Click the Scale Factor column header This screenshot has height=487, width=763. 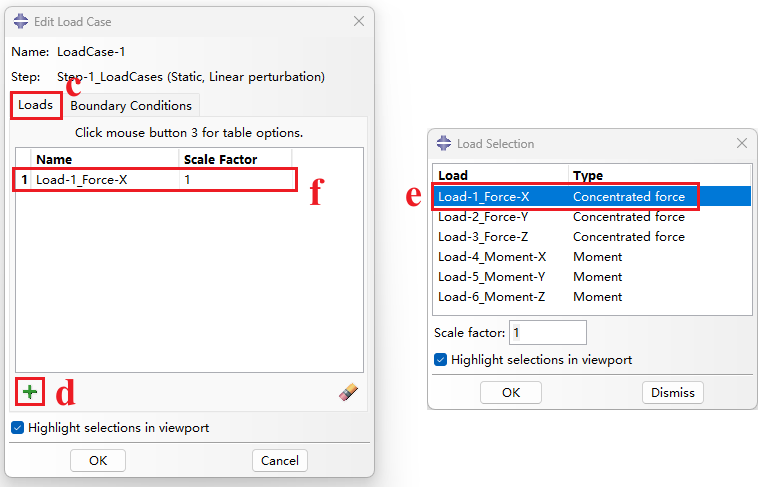point(220,159)
